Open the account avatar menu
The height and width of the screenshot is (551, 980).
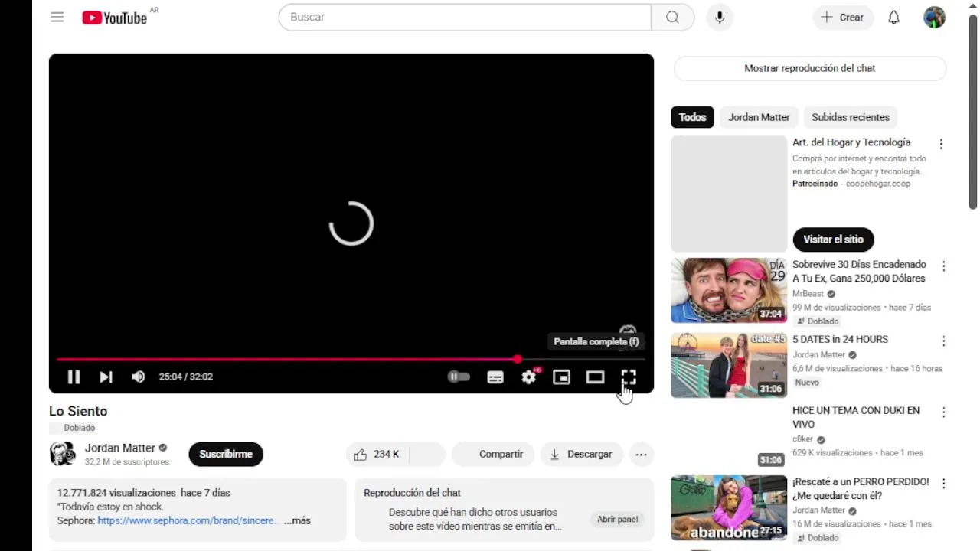[x=934, y=17]
